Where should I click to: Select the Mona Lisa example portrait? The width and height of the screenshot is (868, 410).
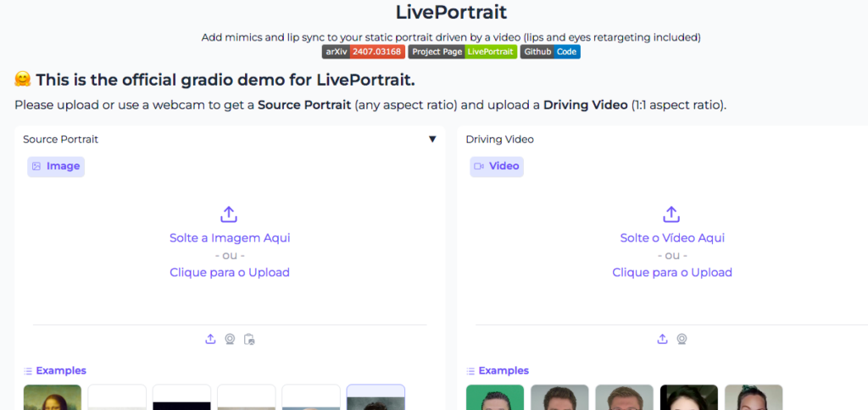[x=53, y=397]
